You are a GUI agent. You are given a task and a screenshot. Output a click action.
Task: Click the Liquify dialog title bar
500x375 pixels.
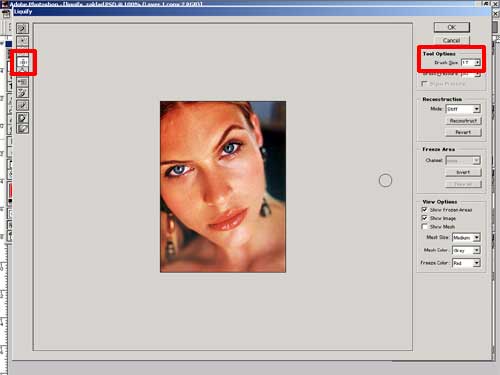[252, 12]
